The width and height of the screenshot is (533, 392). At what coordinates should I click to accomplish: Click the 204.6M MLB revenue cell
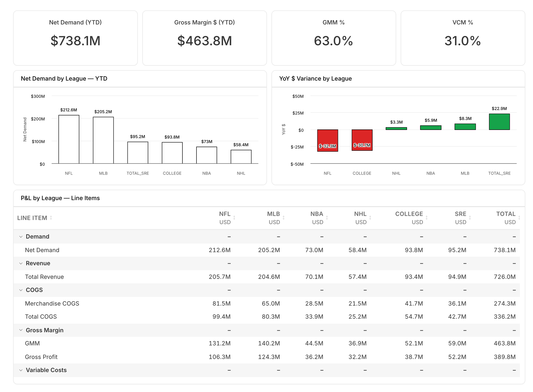click(x=269, y=277)
